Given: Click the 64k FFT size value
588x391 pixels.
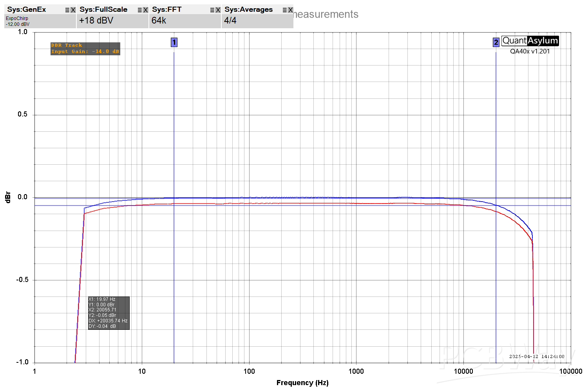Looking at the screenshot, I should tap(159, 20).
